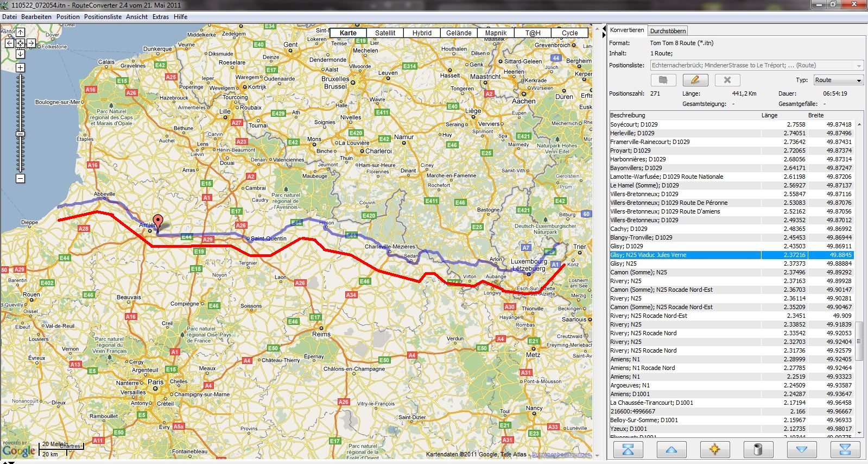
Task: Click the position list vertical scrollbar thumb
Action: tap(859, 341)
